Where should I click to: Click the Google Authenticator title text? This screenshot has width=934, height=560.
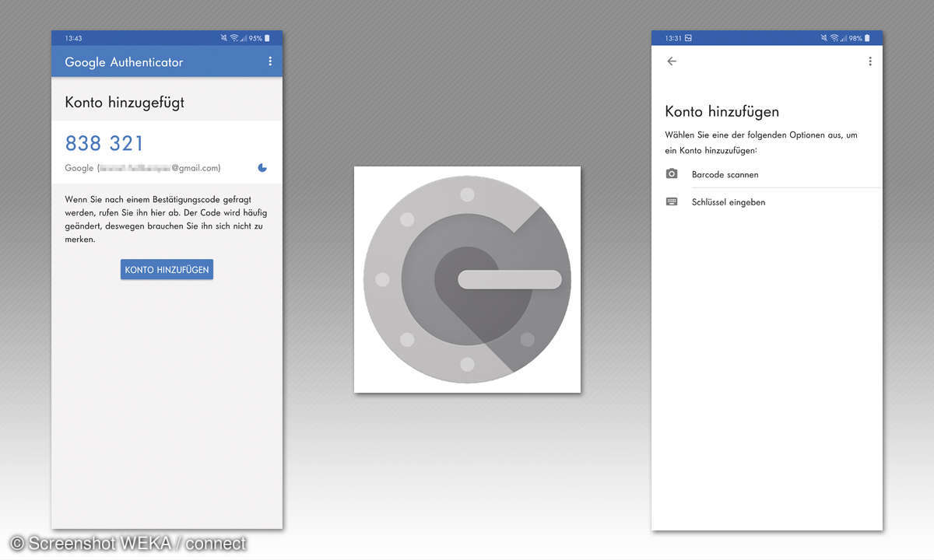click(124, 62)
